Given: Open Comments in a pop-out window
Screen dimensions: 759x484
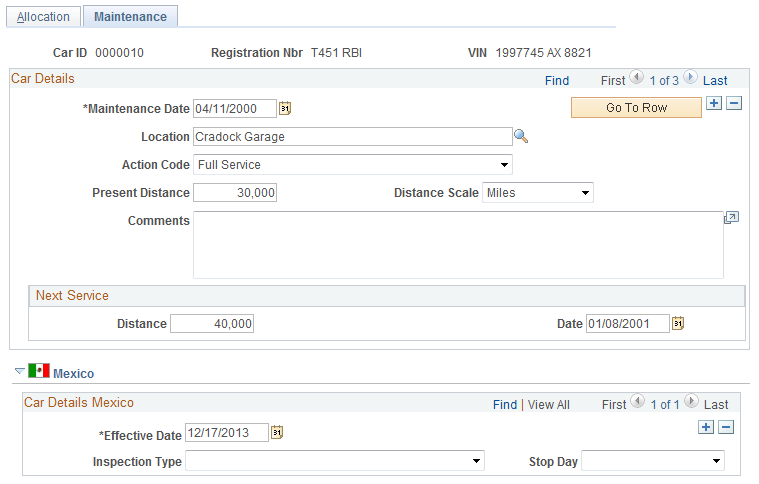Looking at the screenshot, I should click(x=731, y=217).
